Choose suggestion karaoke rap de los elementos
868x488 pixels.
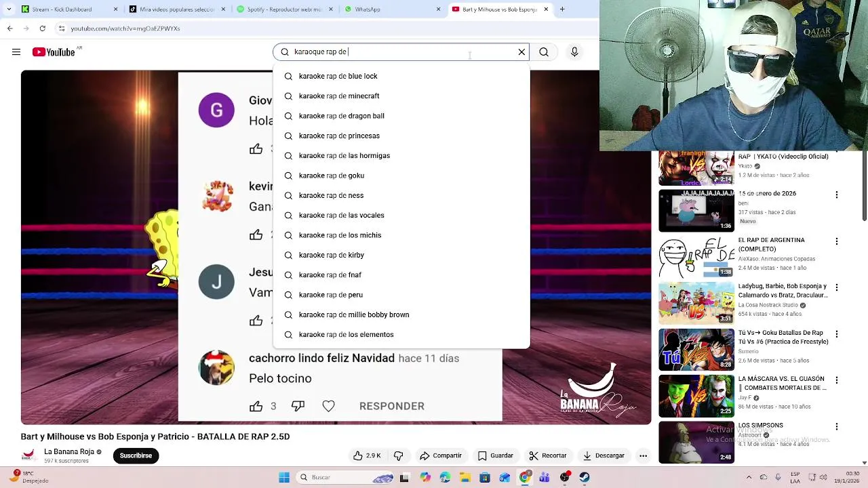(x=401, y=334)
